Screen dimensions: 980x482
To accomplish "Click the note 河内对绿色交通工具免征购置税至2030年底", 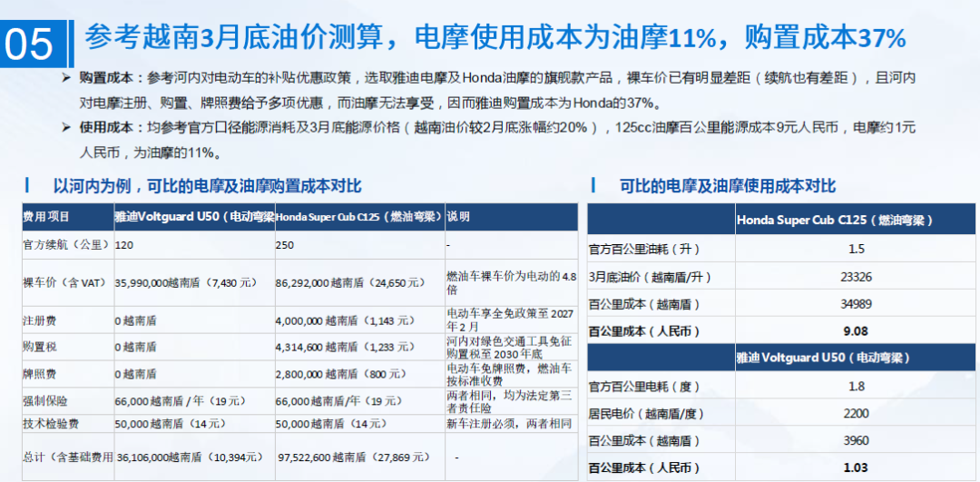I will (511, 347).
